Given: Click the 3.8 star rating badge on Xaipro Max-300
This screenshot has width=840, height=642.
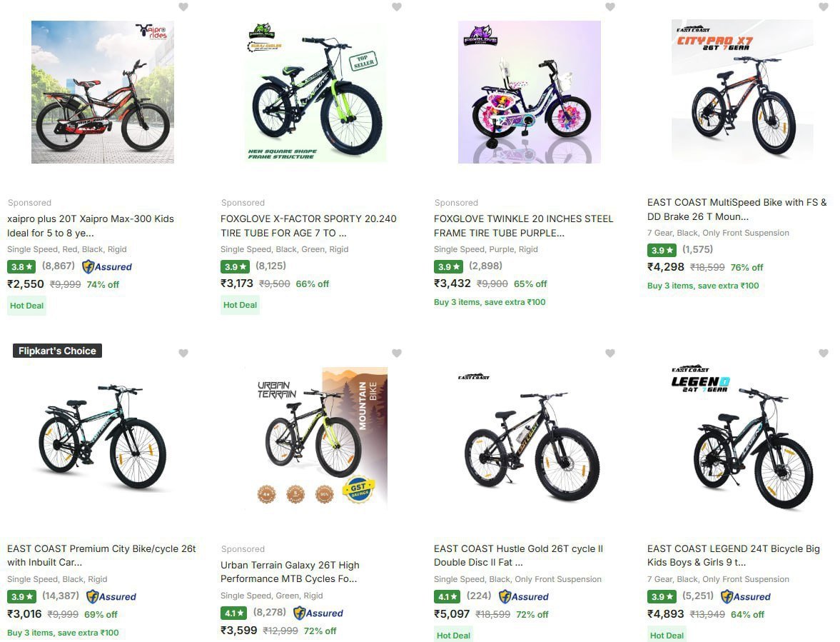Looking at the screenshot, I should 21,266.
